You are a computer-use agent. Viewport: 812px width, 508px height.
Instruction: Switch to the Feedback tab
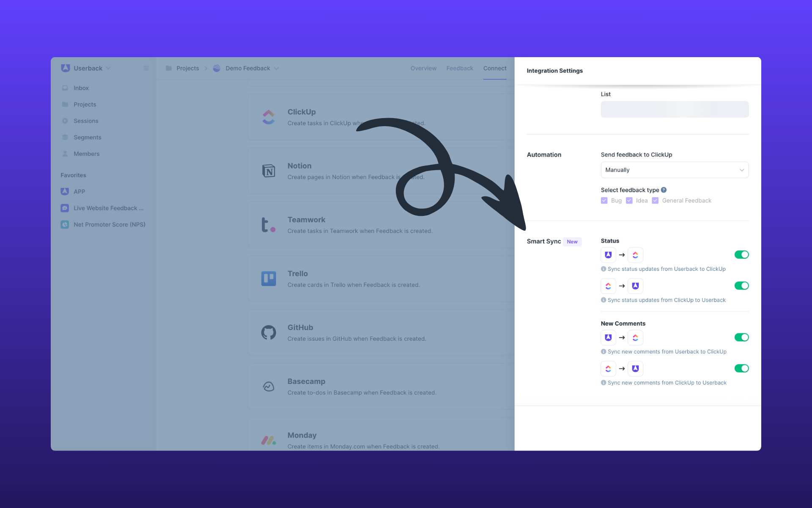460,68
